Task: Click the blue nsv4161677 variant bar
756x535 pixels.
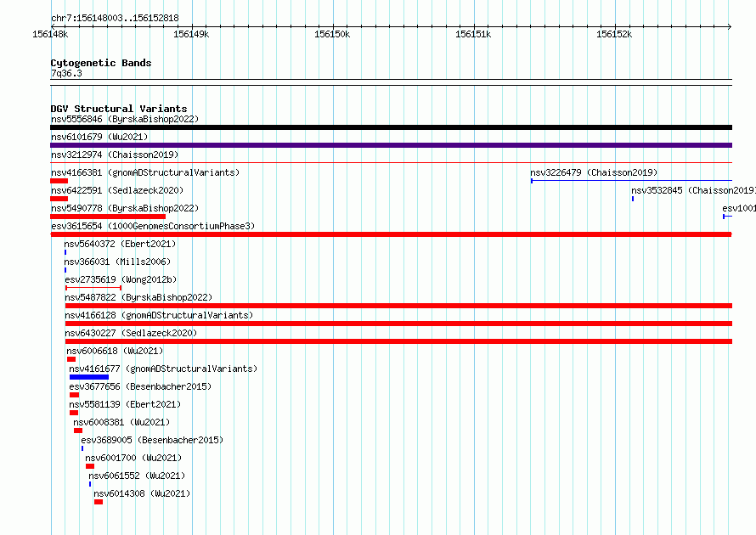Action: point(89,377)
